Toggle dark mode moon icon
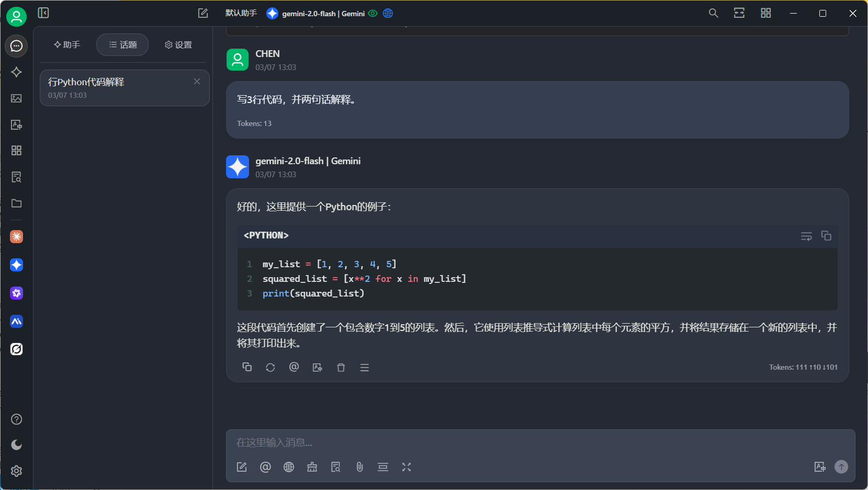 16,445
